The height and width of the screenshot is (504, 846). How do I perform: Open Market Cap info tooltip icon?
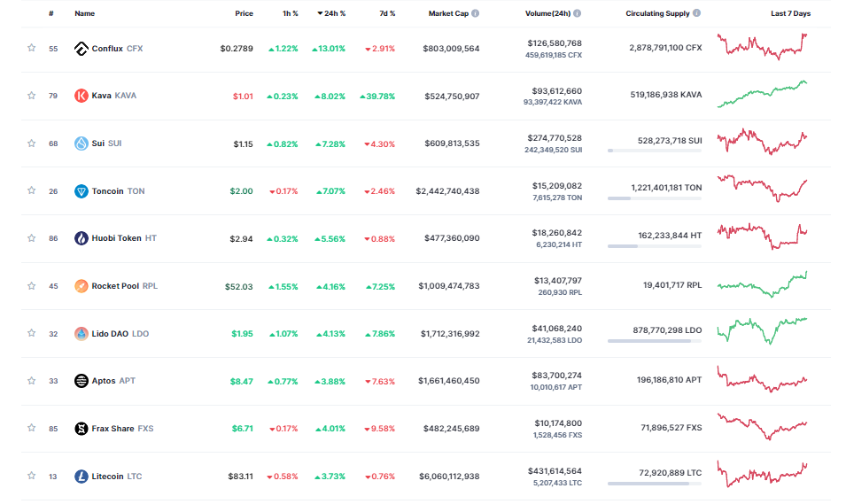(x=476, y=13)
